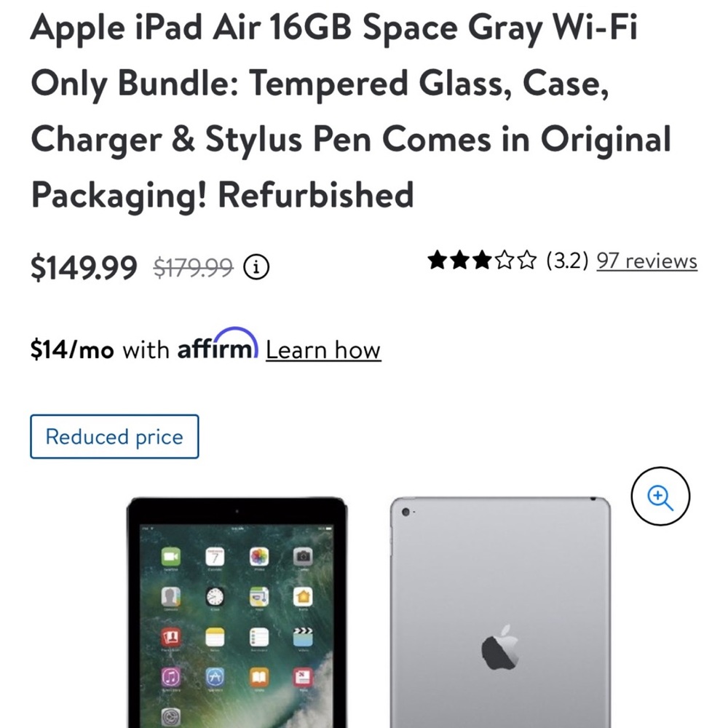The width and height of the screenshot is (728, 728).
Task: Click the red Photo Booth icon
Action: tap(170, 638)
